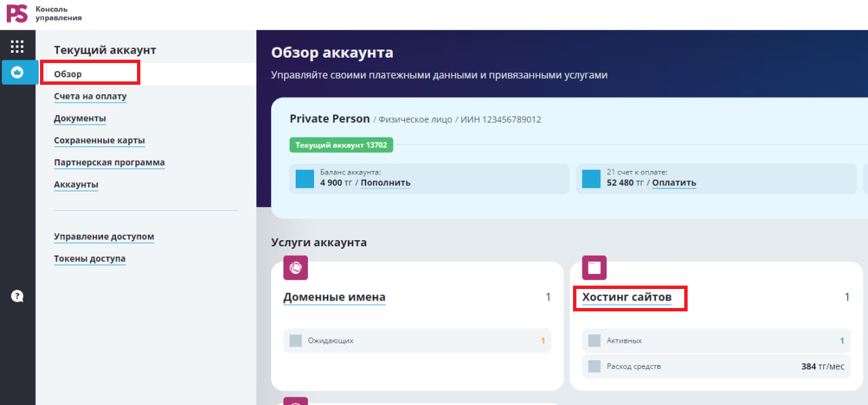The image size is (868, 405).
Task: Click the Доменные имена service icon
Action: pos(296,268)
